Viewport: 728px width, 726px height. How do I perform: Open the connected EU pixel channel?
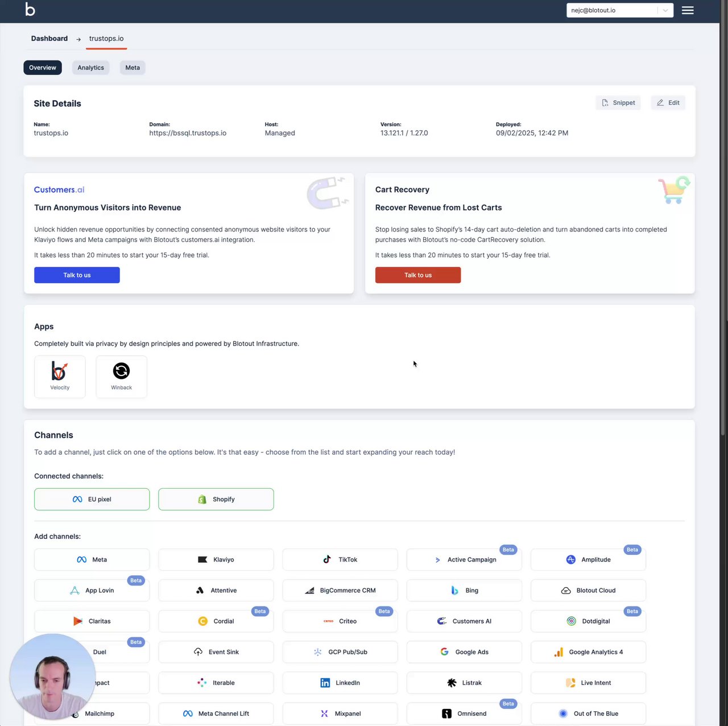[92, 499]
